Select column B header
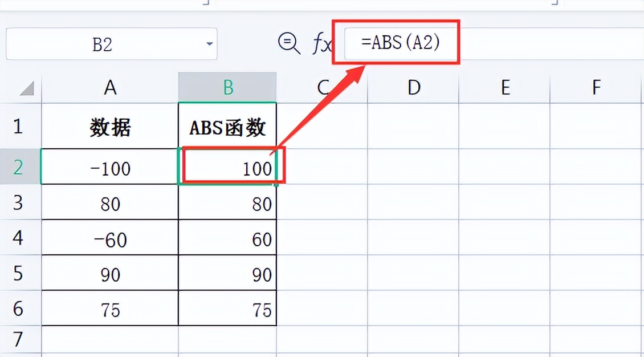644x357 pixels. (x=227, y=87)
